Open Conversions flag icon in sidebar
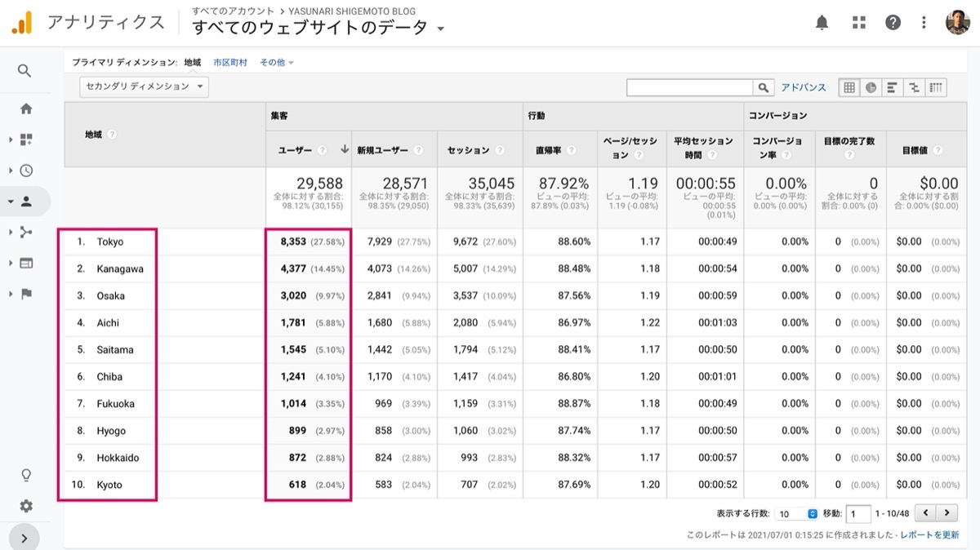The image size is (980, 550). [x=26, y=294]
